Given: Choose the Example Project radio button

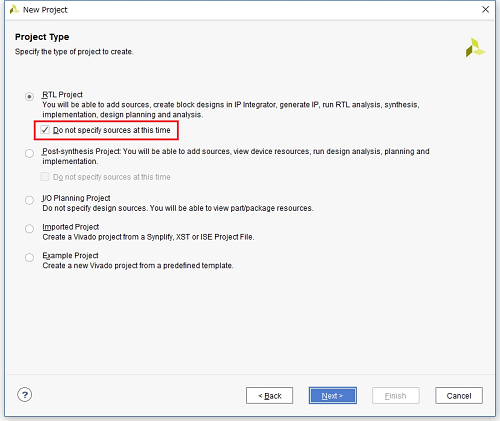Looking at the screenshot, I should [29, 257].
